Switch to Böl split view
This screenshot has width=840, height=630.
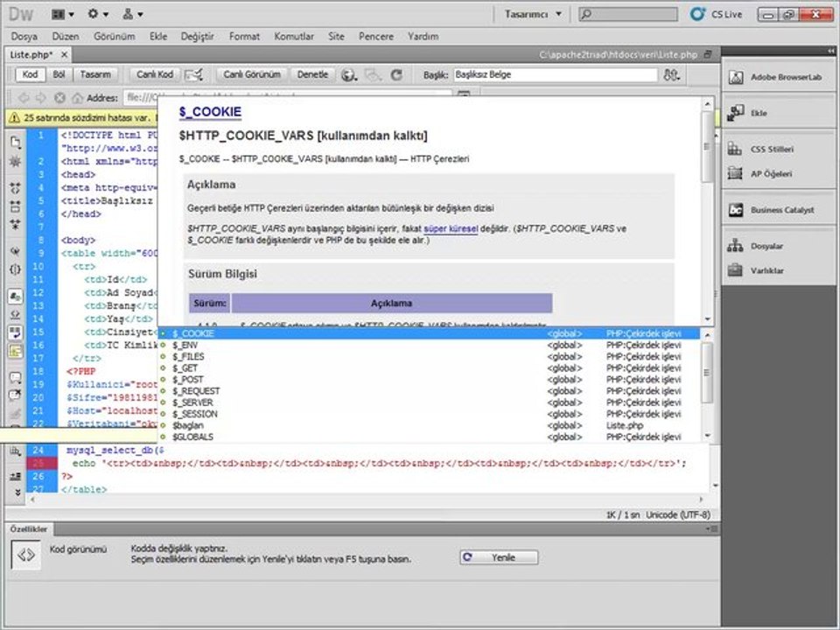(x=59, y=74)
